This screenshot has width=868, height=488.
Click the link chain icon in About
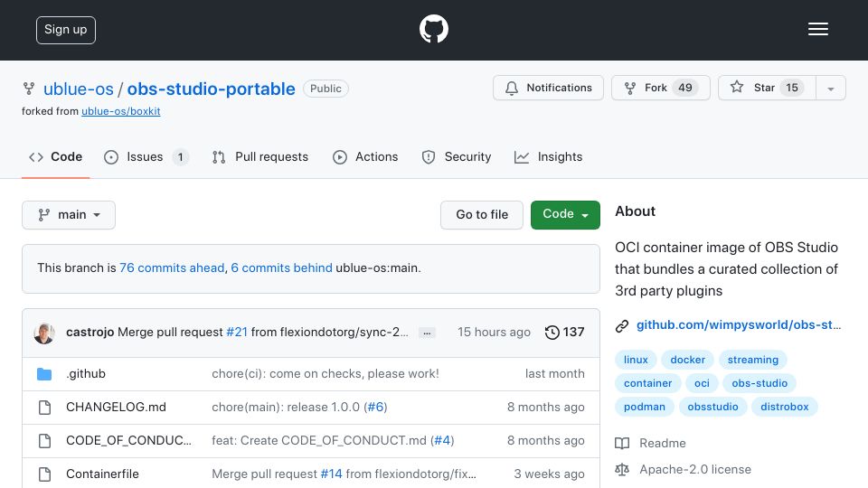(622, 326)
